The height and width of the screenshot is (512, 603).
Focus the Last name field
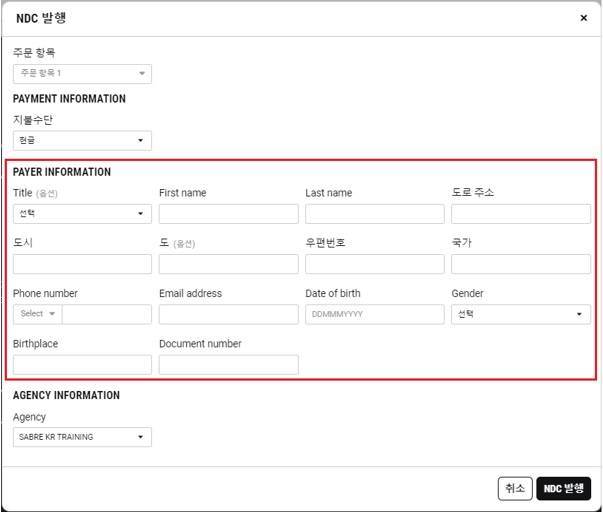tap(375, 214)
